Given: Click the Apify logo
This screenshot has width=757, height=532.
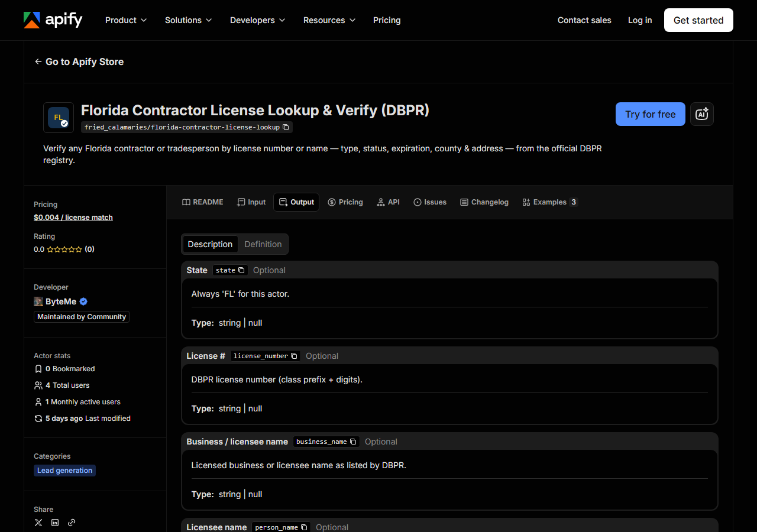Looking at the screenshot, I should (x=53, y=20).
